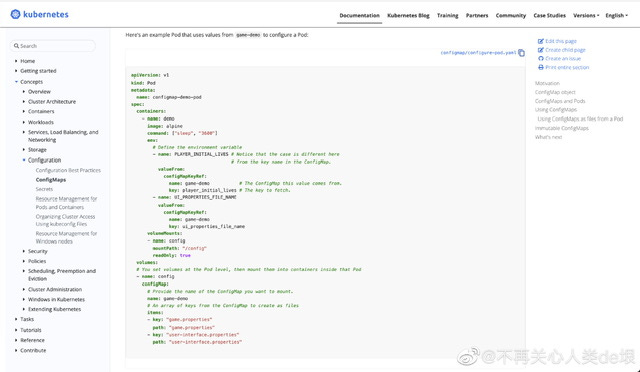Open Case Studies in top nav
Image resolution: width=640 pixels, height=372 pixels.
(549, 16)
